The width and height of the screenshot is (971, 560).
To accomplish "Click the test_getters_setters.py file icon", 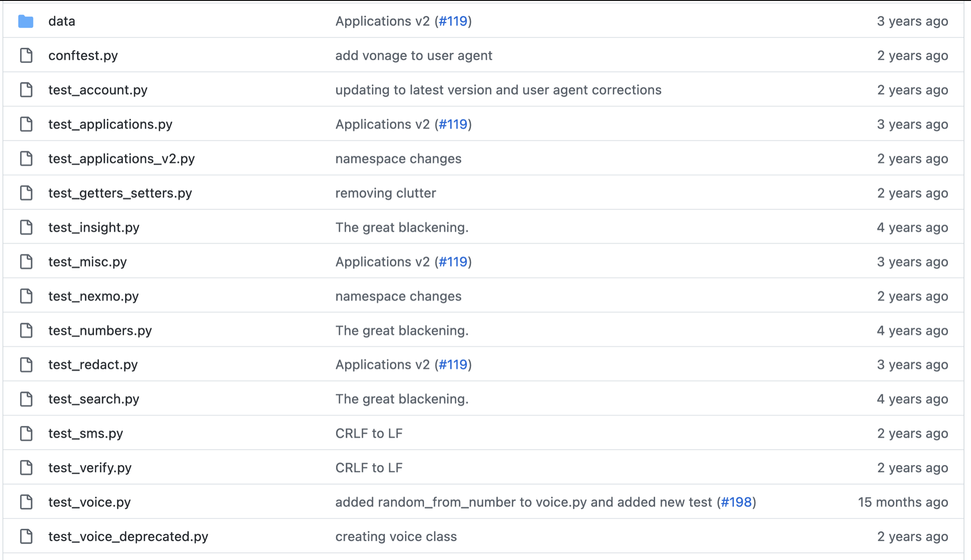I will (x=26, y=193).
